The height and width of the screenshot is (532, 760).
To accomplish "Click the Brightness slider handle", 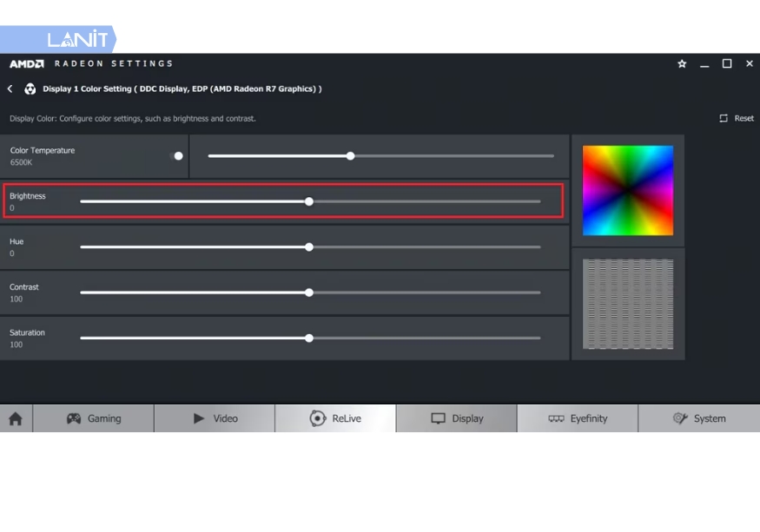I will coord(309,201).
